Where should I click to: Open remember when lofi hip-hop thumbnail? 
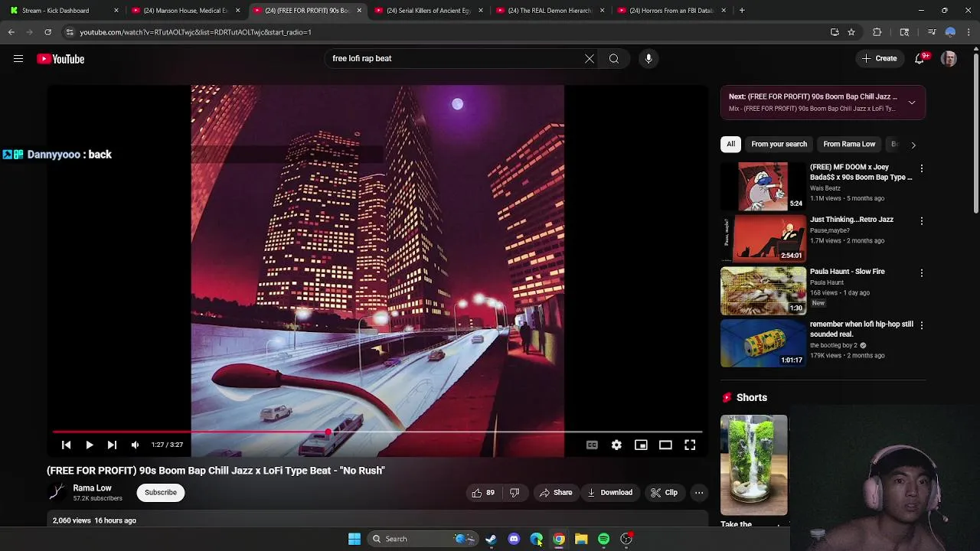click(763, 343)
